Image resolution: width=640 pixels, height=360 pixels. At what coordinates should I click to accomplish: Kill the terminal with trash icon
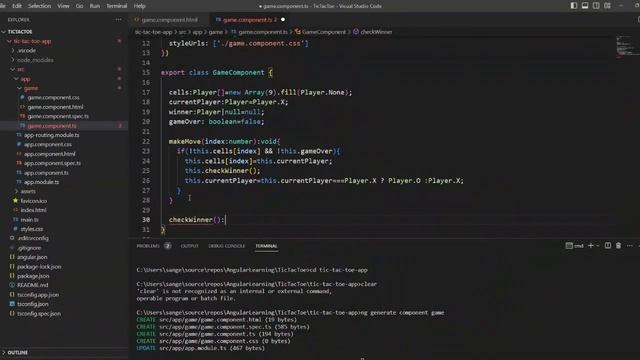[x=618, y=246]
